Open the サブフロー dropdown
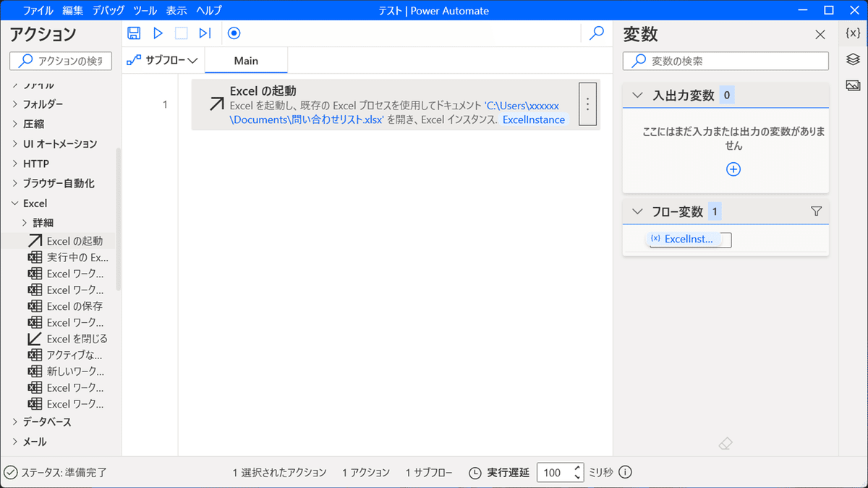The width and height of the screenshot is (868, 488). (x=162, y=61)
